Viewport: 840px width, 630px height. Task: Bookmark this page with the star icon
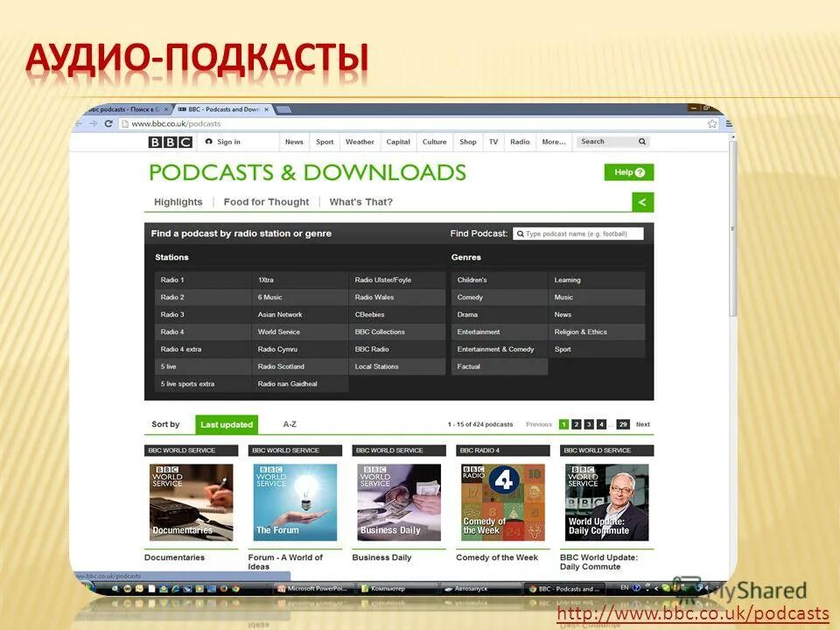pos(712,123)
